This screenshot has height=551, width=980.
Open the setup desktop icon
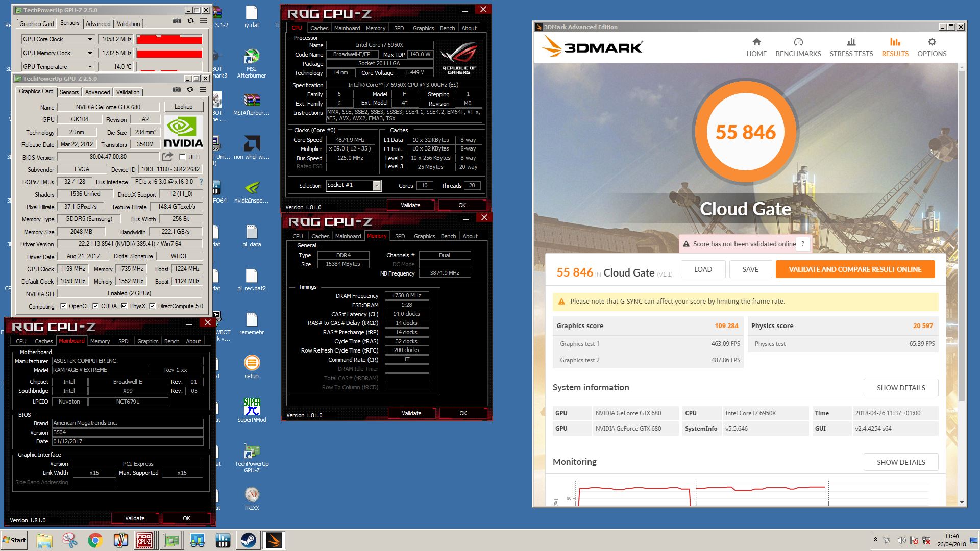[252, 367]
